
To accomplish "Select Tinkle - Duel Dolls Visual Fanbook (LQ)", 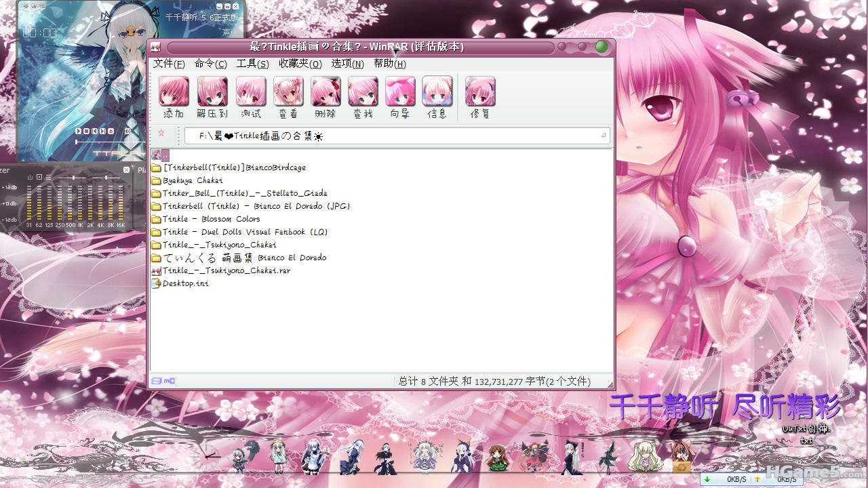I will (239, 232).
